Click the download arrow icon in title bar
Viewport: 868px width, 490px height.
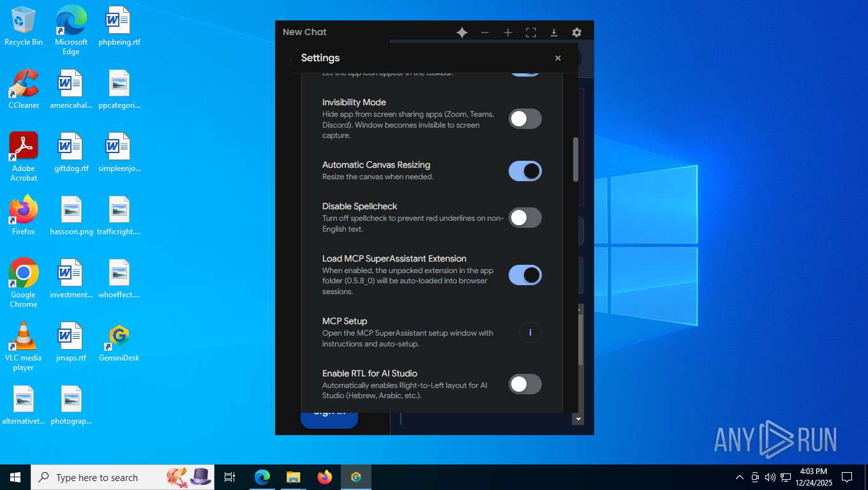(x=554, y=33)
